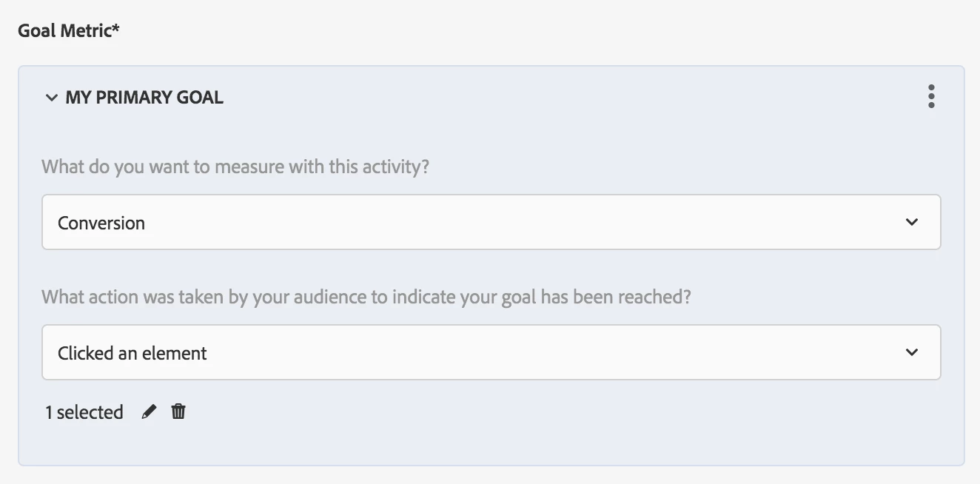Click the What do you want to measure question
Viewport: 980px width, 484px height.
click(235, 167)
